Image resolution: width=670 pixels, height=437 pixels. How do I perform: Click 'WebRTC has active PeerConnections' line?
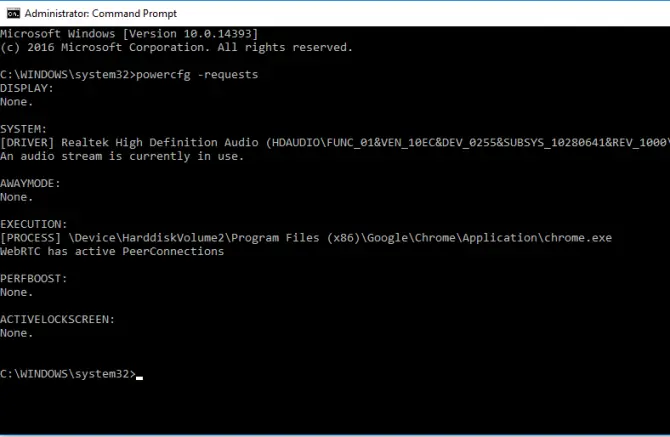pyautogui.click(x=112, y=252)
